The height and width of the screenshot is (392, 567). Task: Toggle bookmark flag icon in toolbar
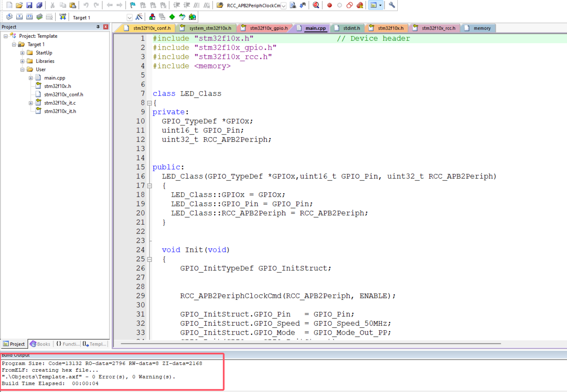point(133,5)
